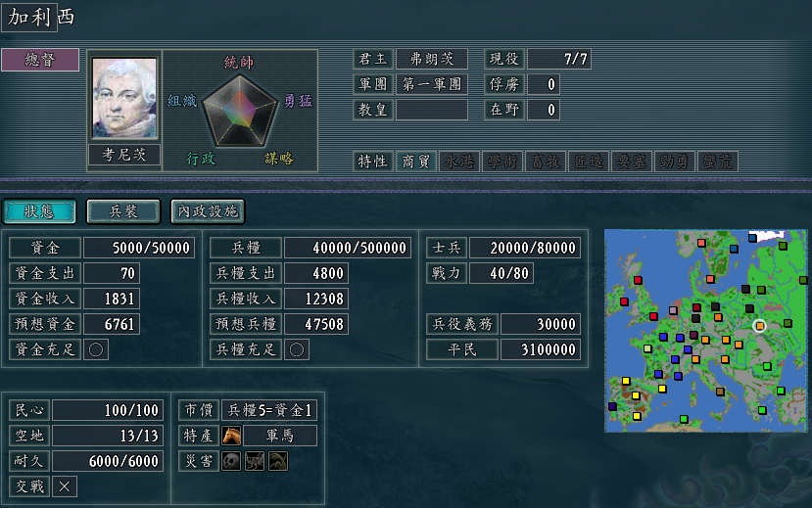Click the 總督 governor button

coord(40,60)
